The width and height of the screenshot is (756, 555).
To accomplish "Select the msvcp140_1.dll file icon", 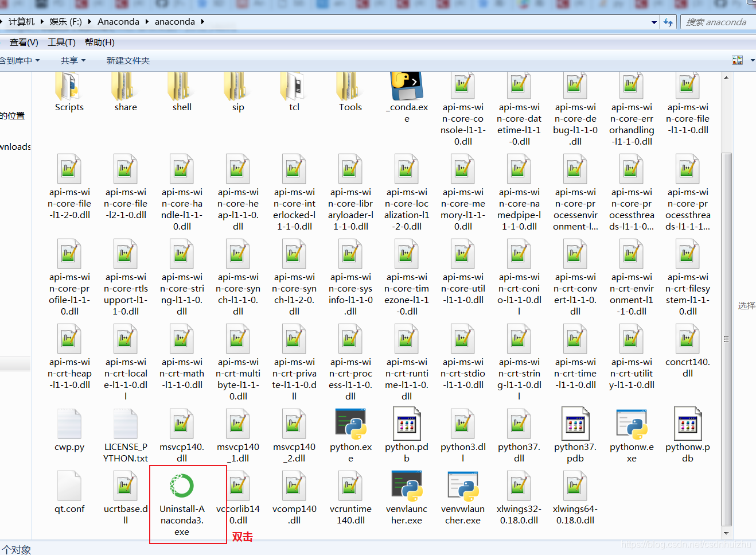I will pyautogui.click(x=238, y=424).
